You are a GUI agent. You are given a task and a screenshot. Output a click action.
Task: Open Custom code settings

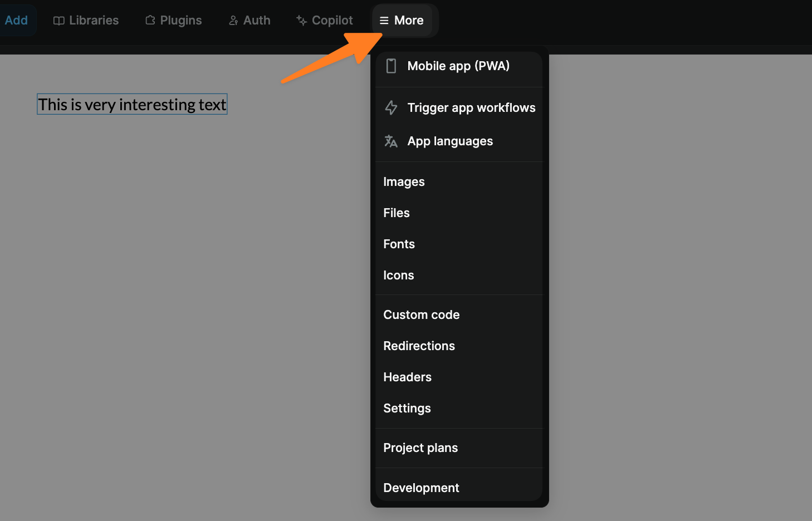pos(421,314)
